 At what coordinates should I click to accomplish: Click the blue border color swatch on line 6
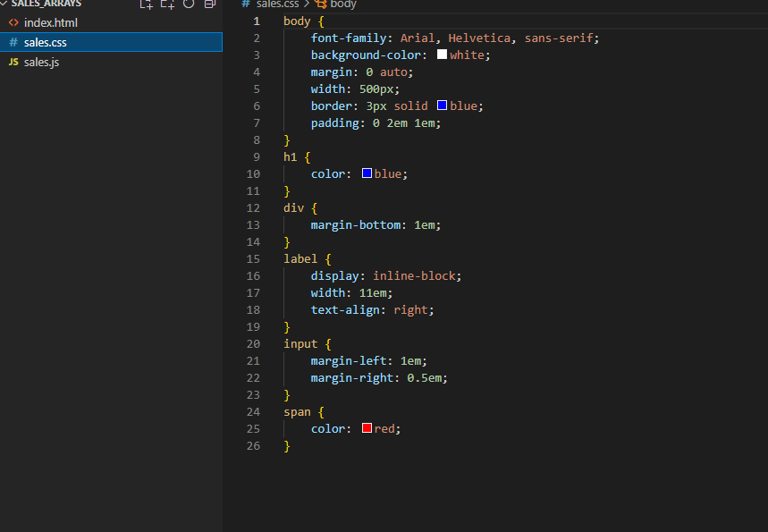coord(441,106)
